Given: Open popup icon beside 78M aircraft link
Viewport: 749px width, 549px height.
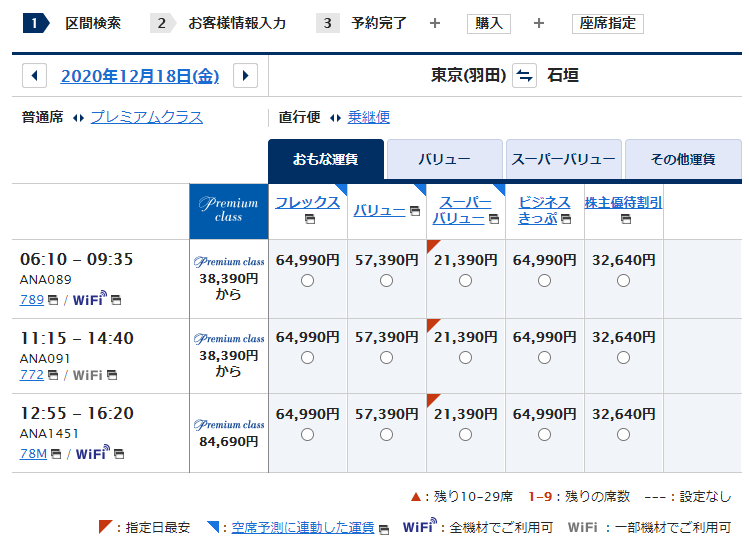Looking at the screenshot, I should pyautogui.click(x=56, y=454).
